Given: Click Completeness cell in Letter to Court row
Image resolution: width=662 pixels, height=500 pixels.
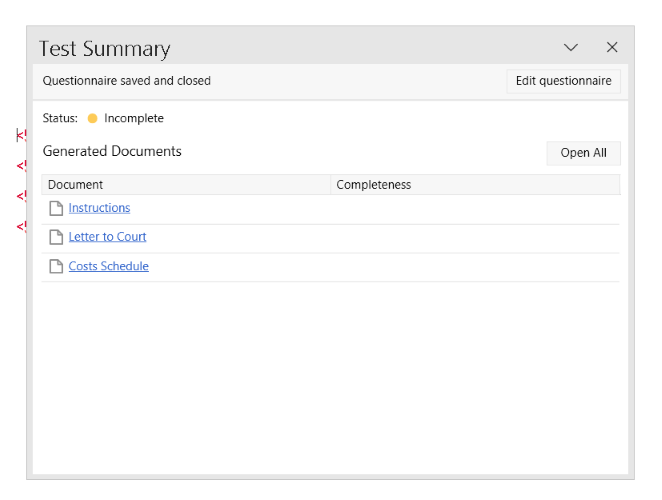Looking at the screenshot, I should coord(474,237).
